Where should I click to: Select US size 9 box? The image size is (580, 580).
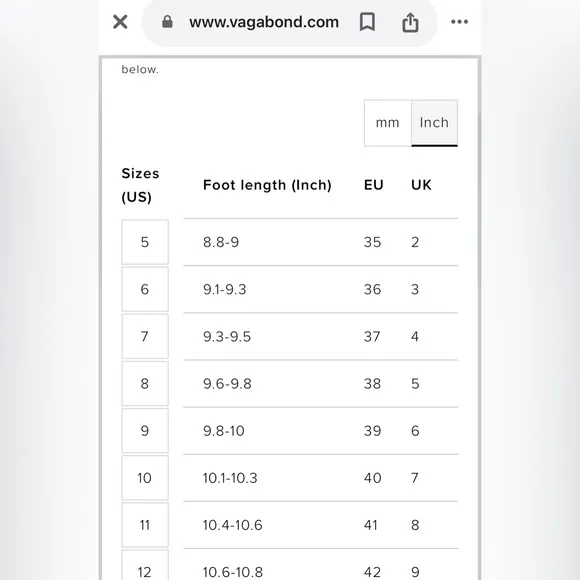145,431
